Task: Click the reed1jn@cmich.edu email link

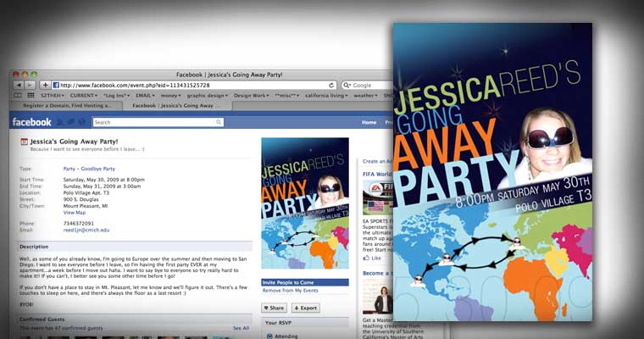Action: click(86, 231)
